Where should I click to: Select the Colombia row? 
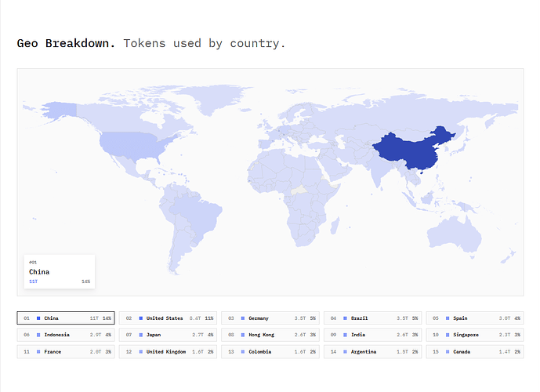click(x=270, y=352)
